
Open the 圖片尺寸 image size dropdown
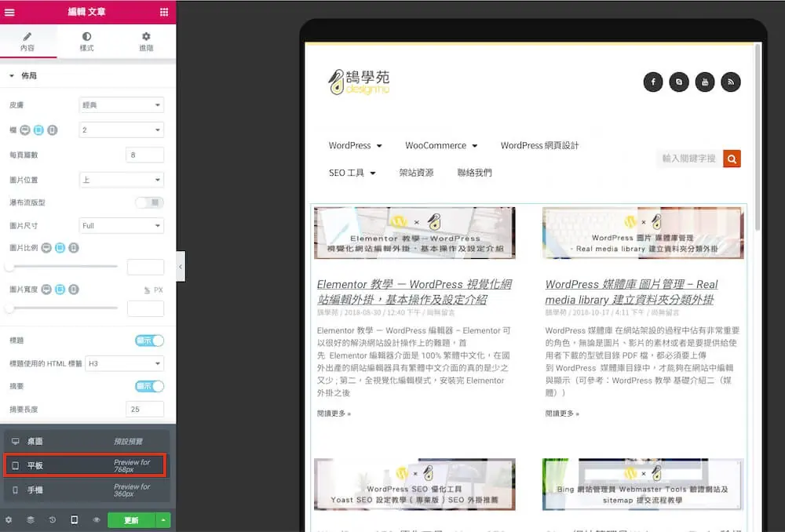coord(122,226)
